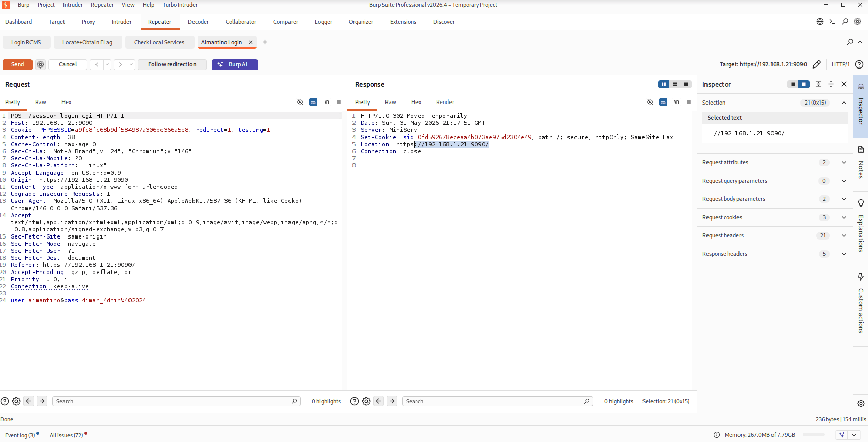Edit the target with the pencil icon
Image resolution: width=868 pixels, height=442 pixels.
tap(816, 64)
